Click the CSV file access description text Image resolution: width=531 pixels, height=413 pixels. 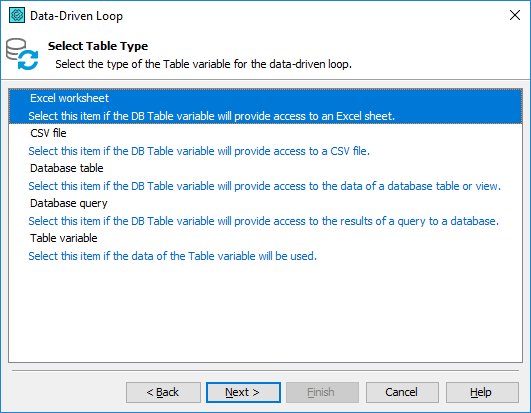pos(199,151)
